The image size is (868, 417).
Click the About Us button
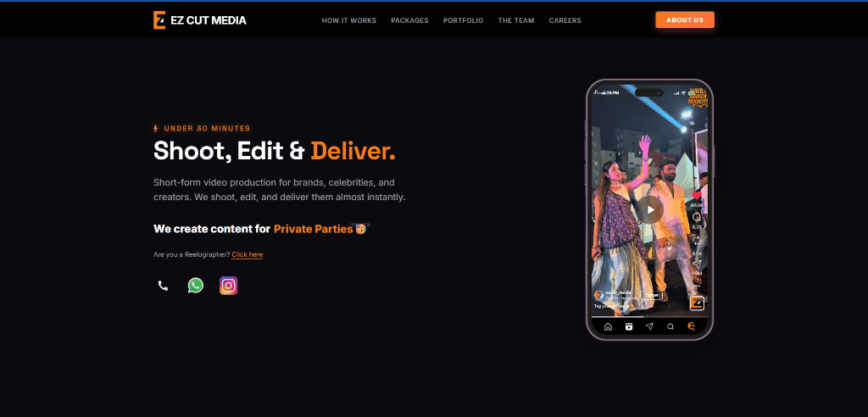pos(685,20)
